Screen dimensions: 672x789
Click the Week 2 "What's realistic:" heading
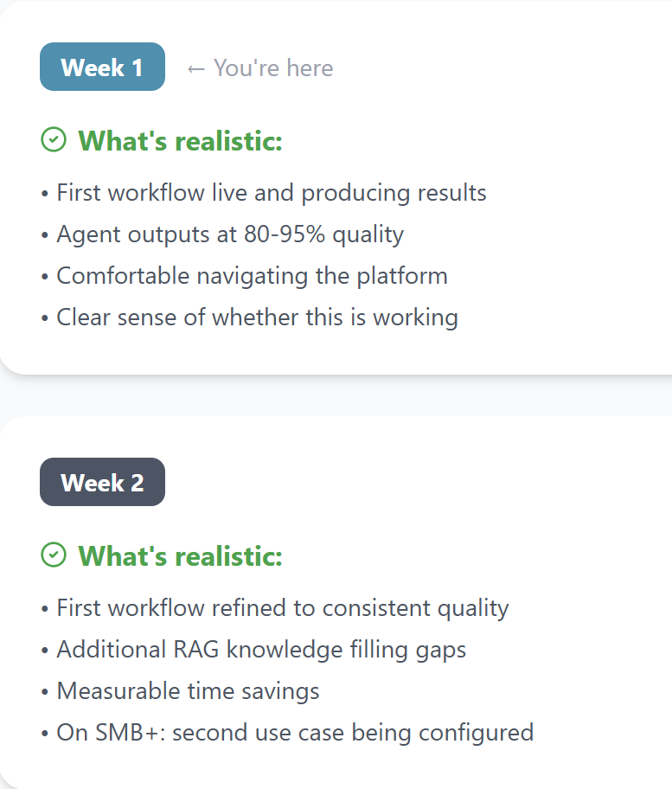coord(180,555)
